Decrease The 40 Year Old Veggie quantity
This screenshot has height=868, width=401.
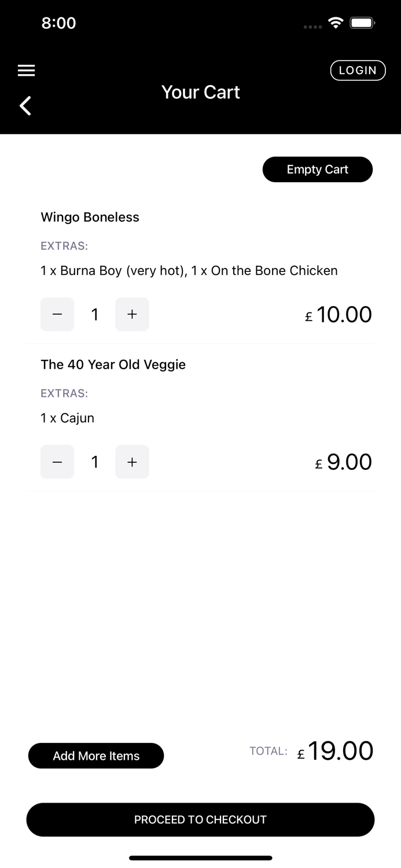(57, 462)
